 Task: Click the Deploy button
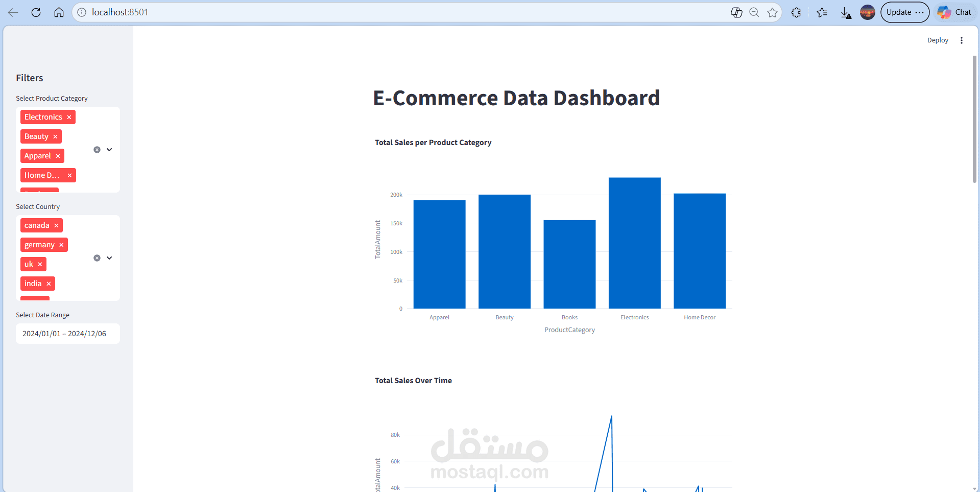tap(938, 40)
